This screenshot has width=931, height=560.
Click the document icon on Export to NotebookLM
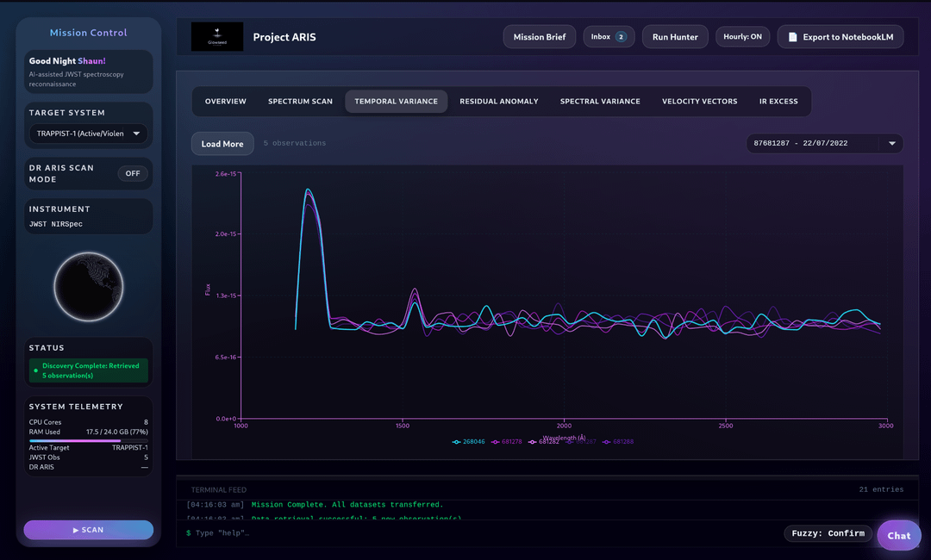click(792, 37)
